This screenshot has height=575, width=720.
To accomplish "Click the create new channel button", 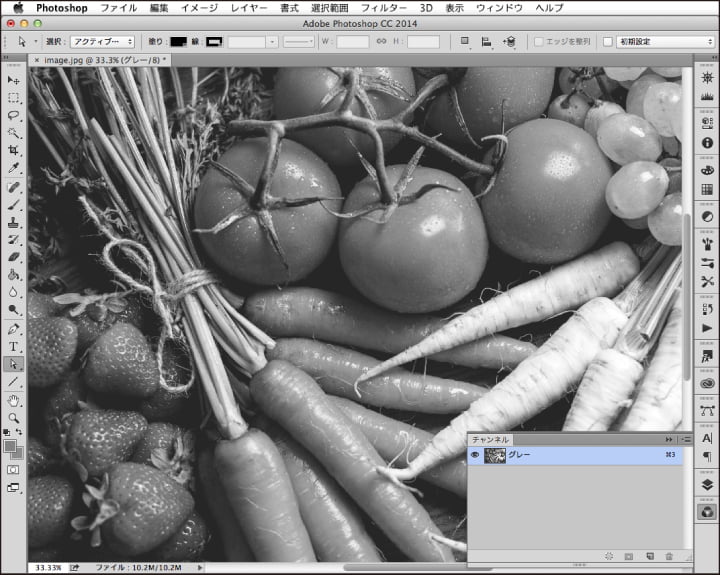I will tap(649, 555).
